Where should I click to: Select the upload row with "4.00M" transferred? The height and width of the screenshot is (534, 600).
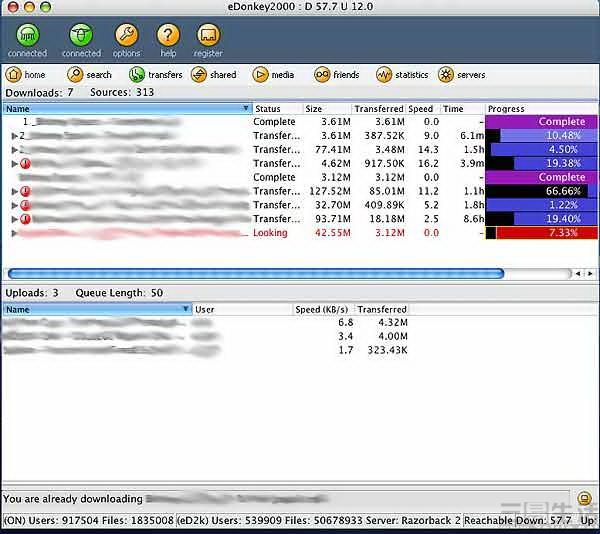click(205, 336)
